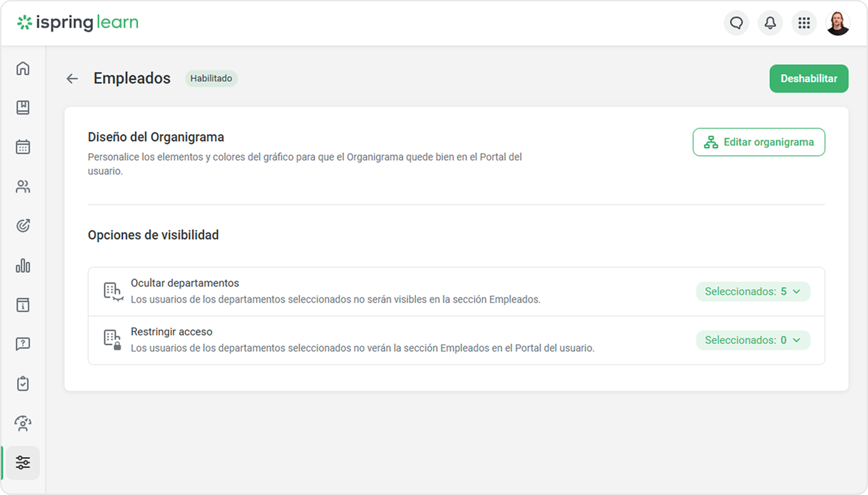Click the target goal icon in sidebar

pos(23,226)
